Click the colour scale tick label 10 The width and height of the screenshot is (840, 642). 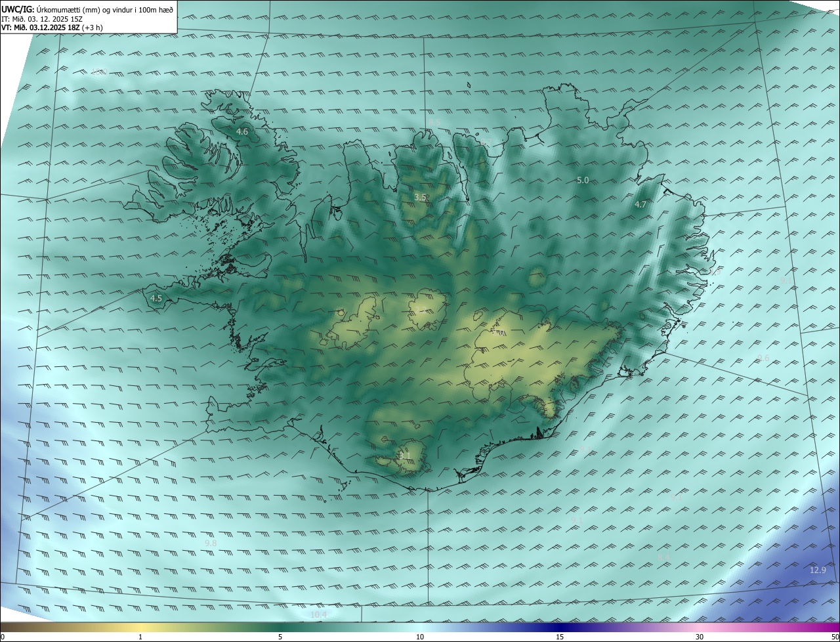(420, 637)
